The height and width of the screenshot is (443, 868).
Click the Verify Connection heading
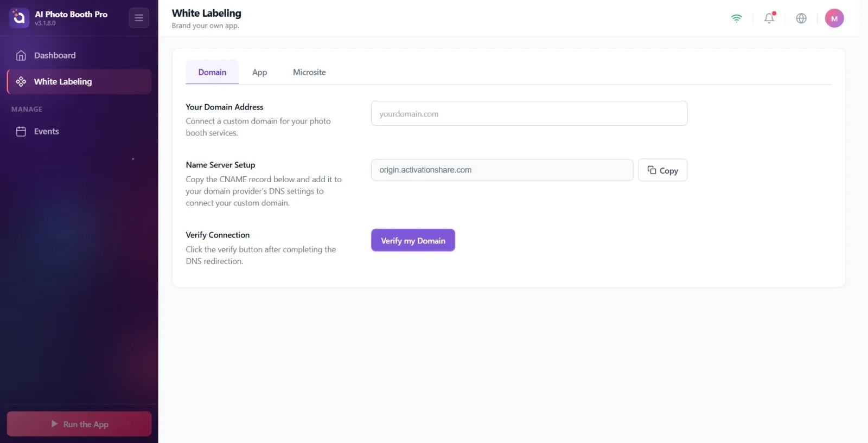[218, 235]
